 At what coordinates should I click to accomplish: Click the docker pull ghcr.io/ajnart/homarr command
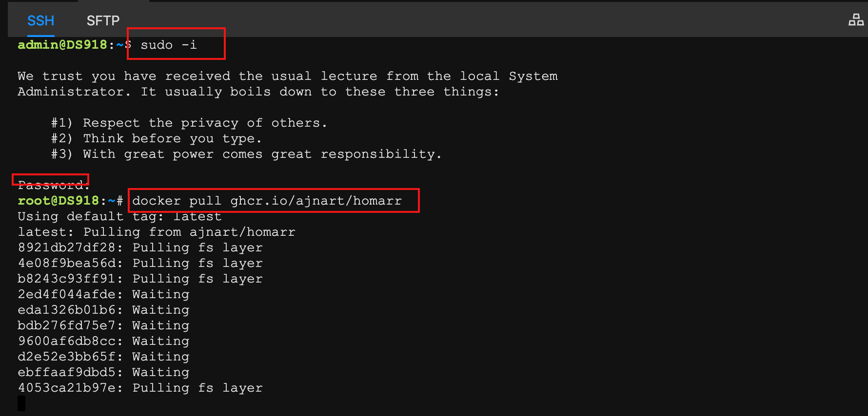point(267,201)
